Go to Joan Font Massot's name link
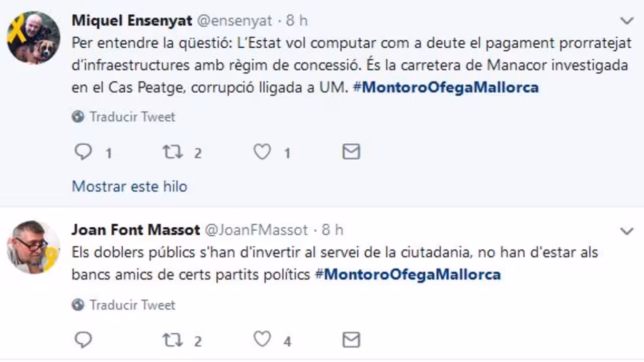644x362 pixels. 136,230
